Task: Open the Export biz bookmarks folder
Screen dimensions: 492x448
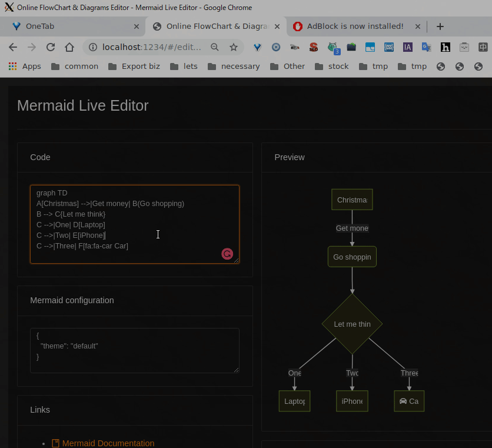Action: (x=134, y=66)
